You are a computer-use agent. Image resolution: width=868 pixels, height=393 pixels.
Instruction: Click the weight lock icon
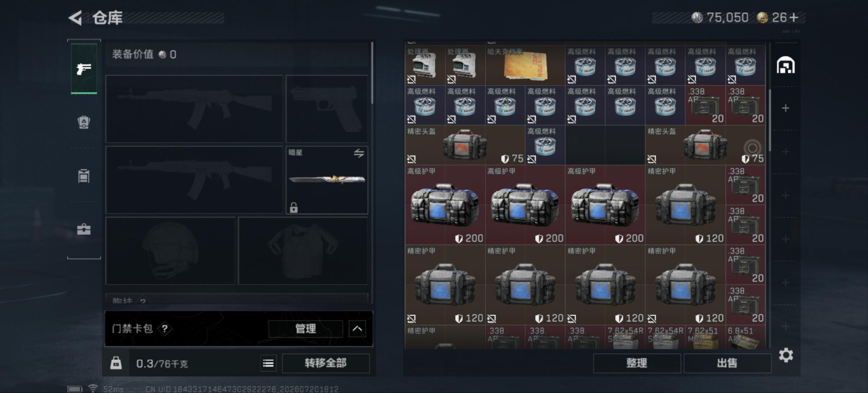[116, 363]
